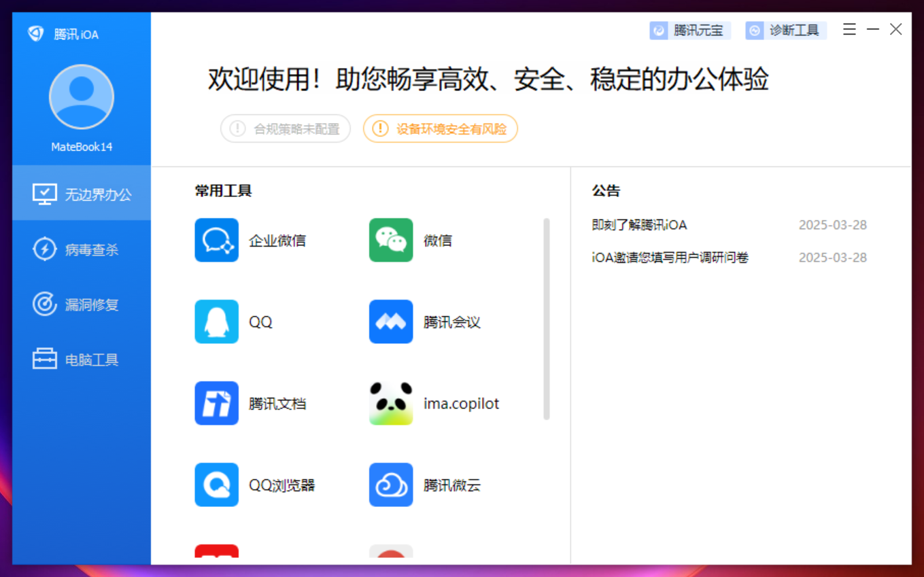Viewport: 924px width, 577px height.
Task: Open the 诊断工具 button
Action: click(786, 31)
